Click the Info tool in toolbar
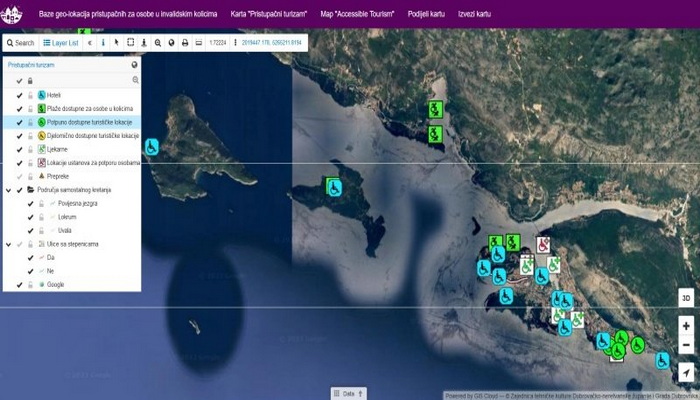Image resolution: width=700 pixels, height=400 pixels. (x=103, y=43)
